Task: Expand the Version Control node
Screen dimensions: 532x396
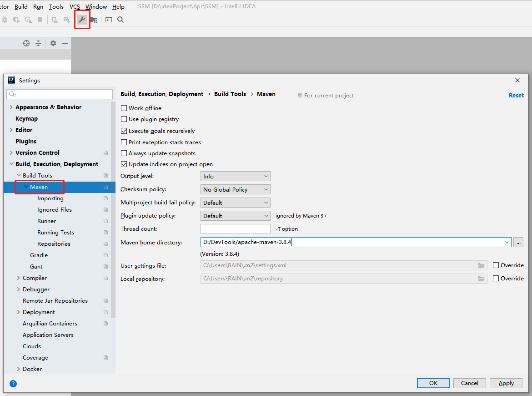Action: tap(11, 152)
